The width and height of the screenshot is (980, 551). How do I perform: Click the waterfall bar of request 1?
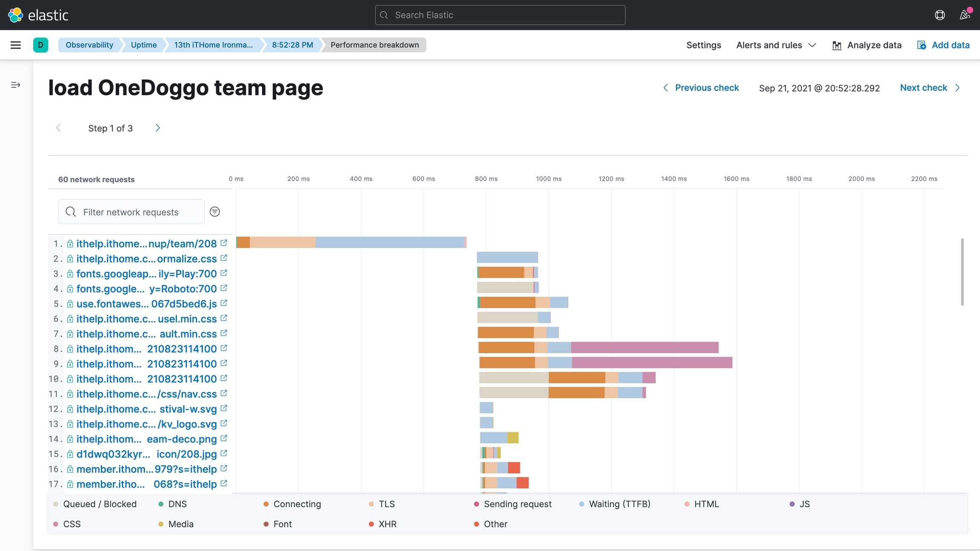click(351, 242)
